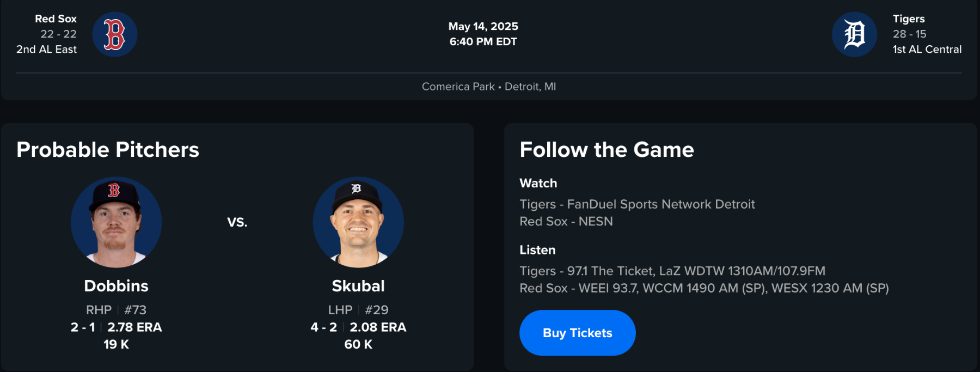Click Comerica Park venue text
The width and height of the screenshot is (980, 372).
(458, 87)
